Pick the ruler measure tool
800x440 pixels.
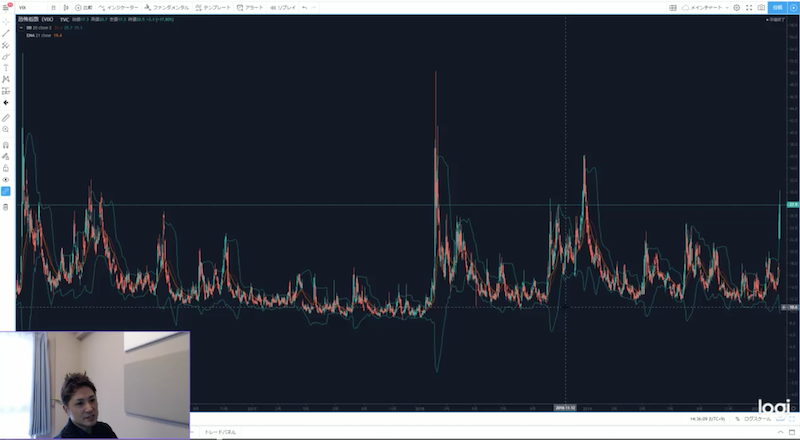click(6, 117)
